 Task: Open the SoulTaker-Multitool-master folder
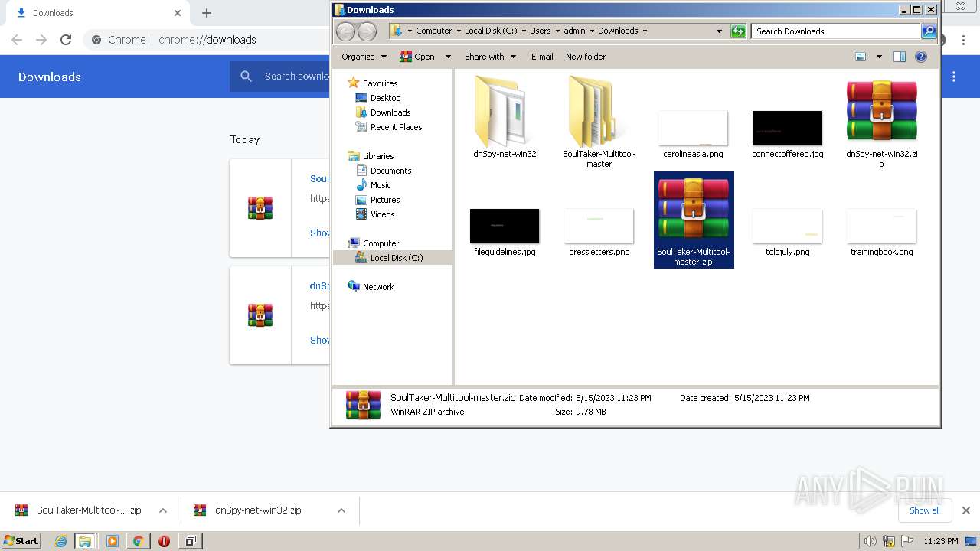click(x=599, y=121)
